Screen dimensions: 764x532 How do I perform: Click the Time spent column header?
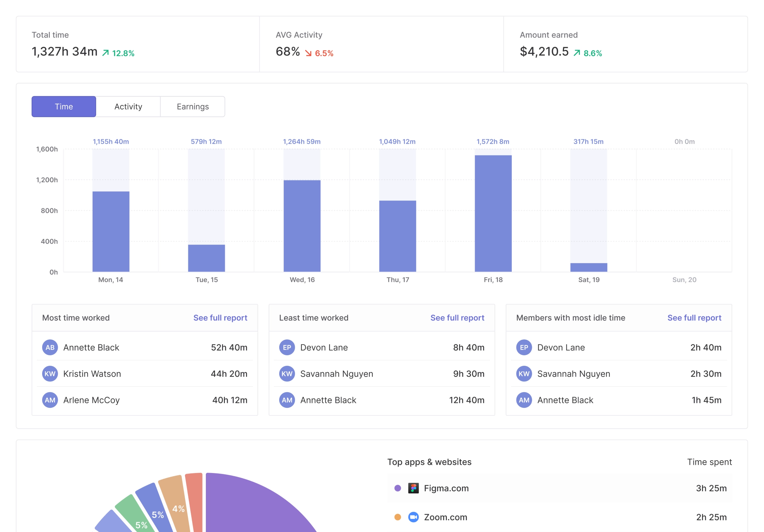[x=709, y=462]
